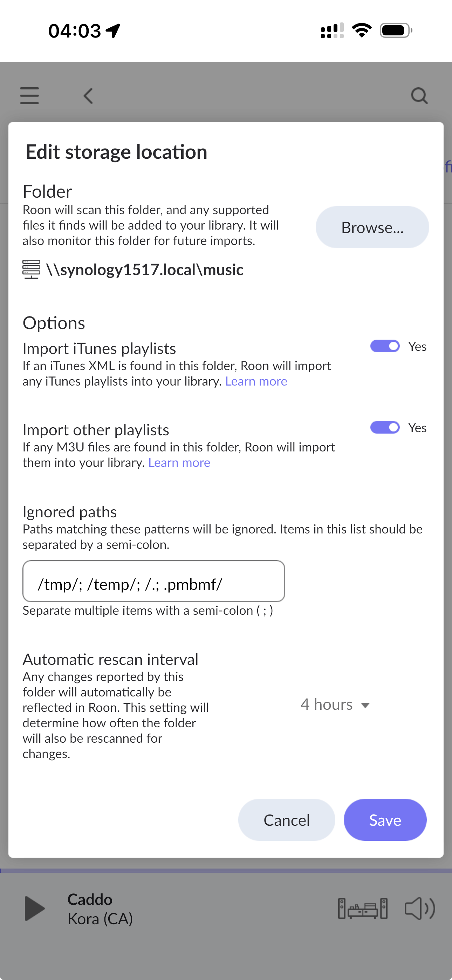Open search with the magnifier icon
The height and width of the screenshot is (980, 452).
[419, 96]
